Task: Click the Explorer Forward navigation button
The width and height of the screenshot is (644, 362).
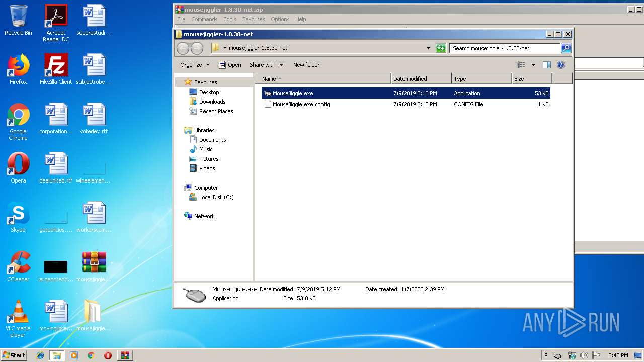Action: tap(197, 48)
